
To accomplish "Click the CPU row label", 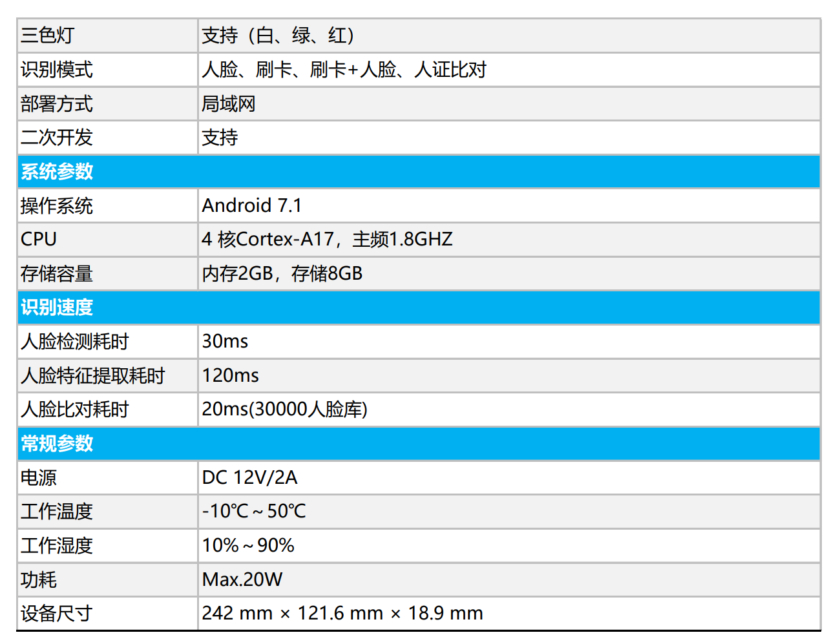I will pyautogui.click(x=39, y=240).
